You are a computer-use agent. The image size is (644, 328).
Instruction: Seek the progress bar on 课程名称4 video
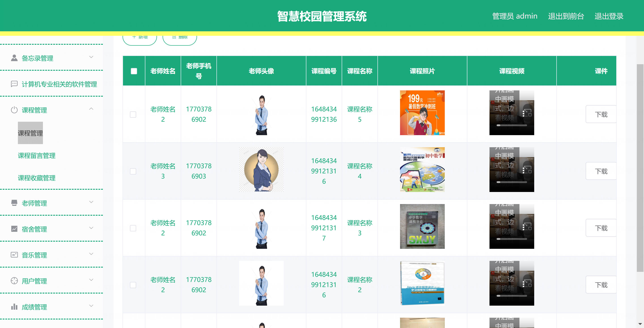(511, 182)
